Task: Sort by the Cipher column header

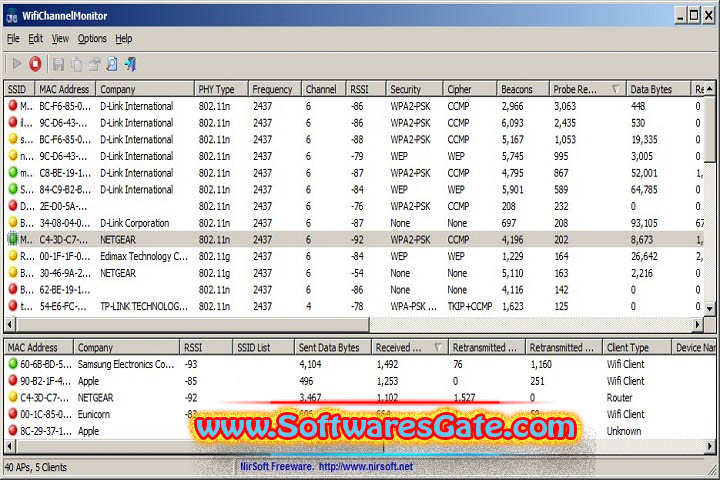Action: (470, 89)
